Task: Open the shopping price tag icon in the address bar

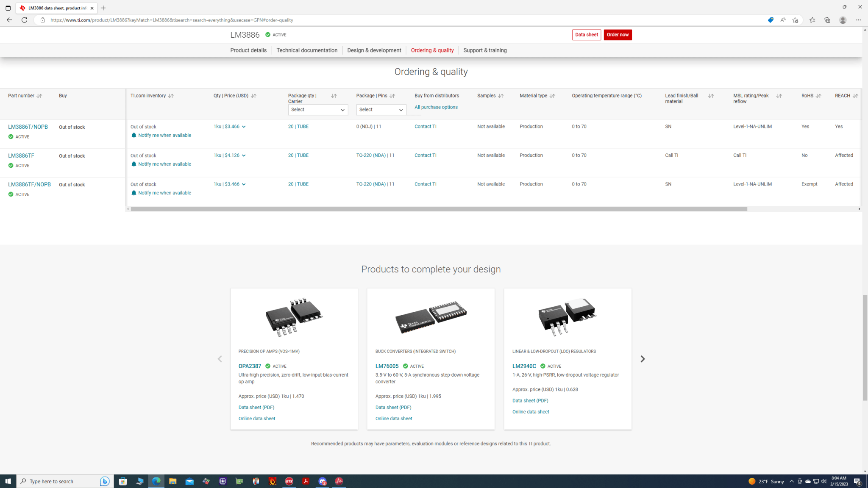Action: tap(771, 20)
